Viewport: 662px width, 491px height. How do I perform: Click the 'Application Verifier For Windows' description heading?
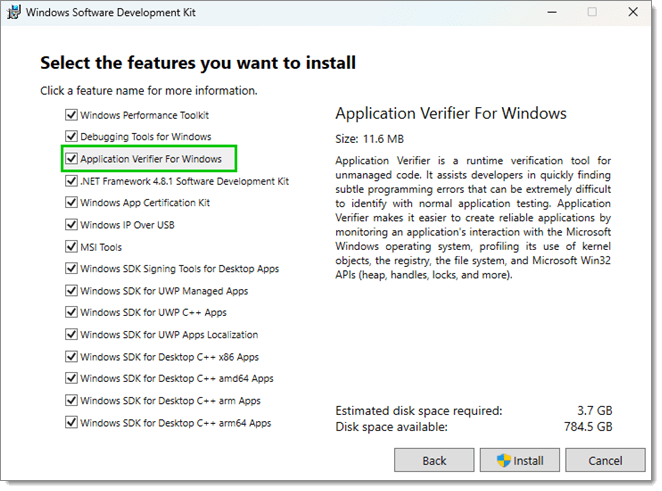(451, 114)
